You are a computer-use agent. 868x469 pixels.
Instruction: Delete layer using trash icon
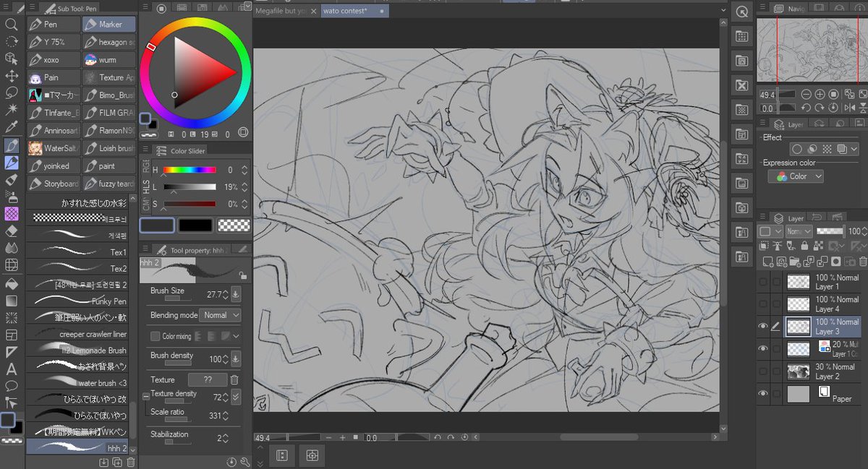click(x=862, y=261)
